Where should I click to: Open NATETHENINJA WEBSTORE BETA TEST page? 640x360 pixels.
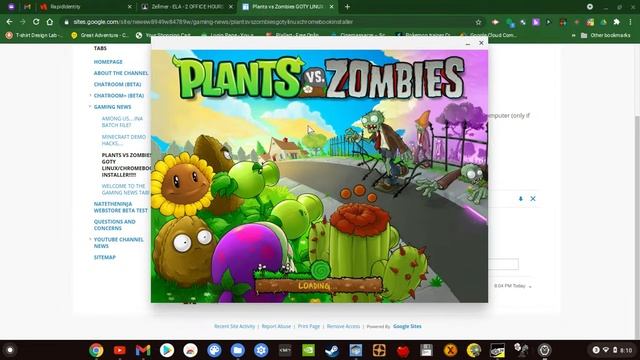(121, 207)
